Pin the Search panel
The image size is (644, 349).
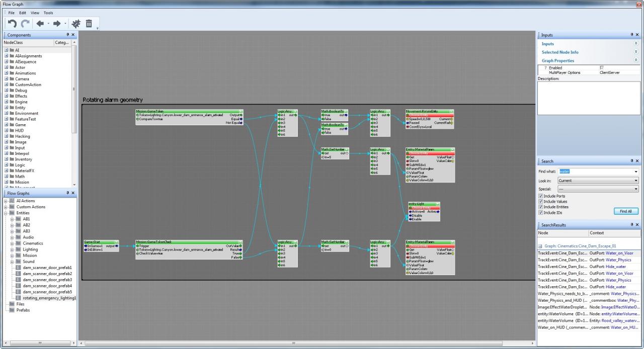pos(632,161)
